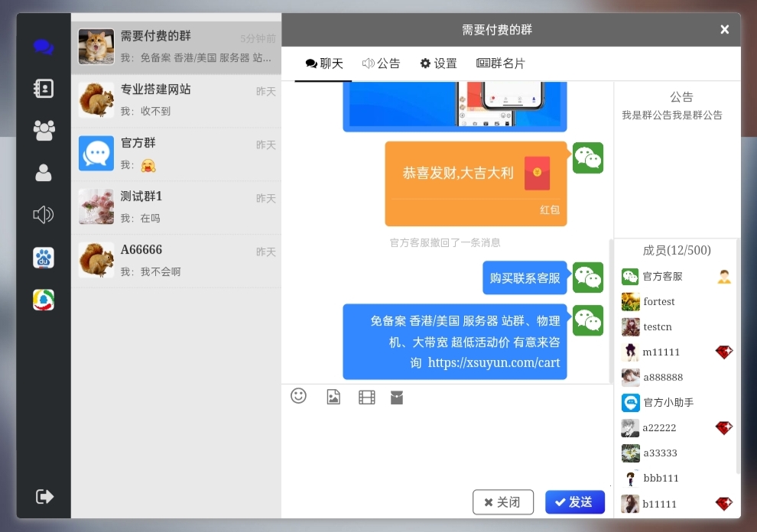Open the announcements speaker icon in sidebar
This screenshot has width=757, height=532.
[x=43, y=215]
